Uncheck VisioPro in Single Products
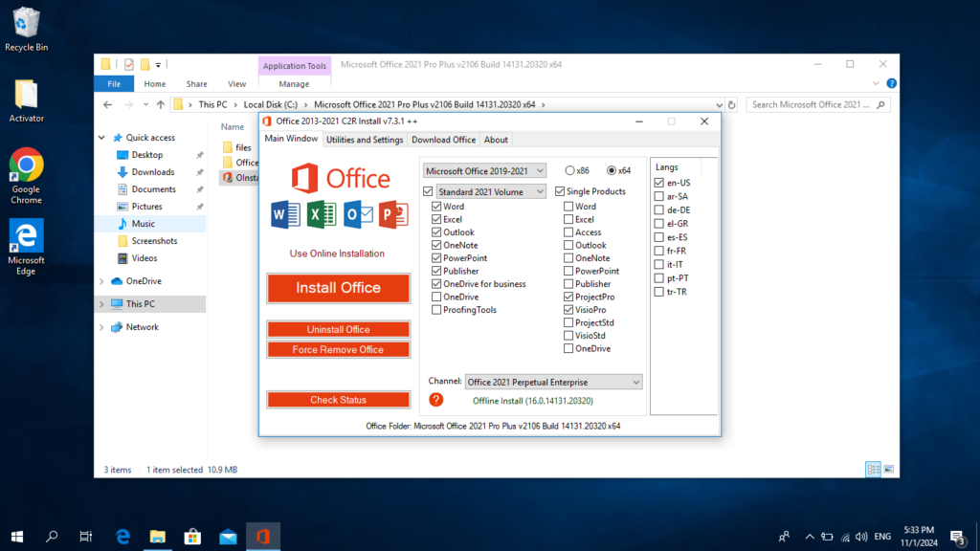This screenshot has height=551, width=980. pyautogui.click(x=568, y=310)
